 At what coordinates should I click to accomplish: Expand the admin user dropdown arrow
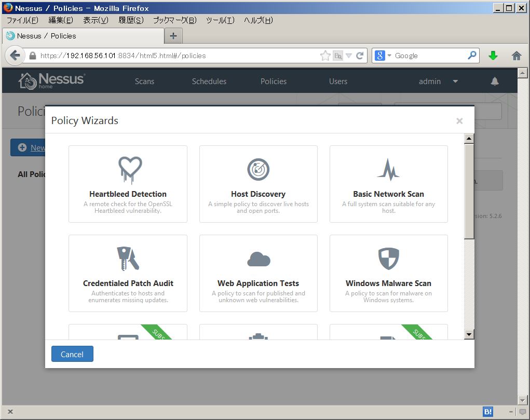[455, 81]
